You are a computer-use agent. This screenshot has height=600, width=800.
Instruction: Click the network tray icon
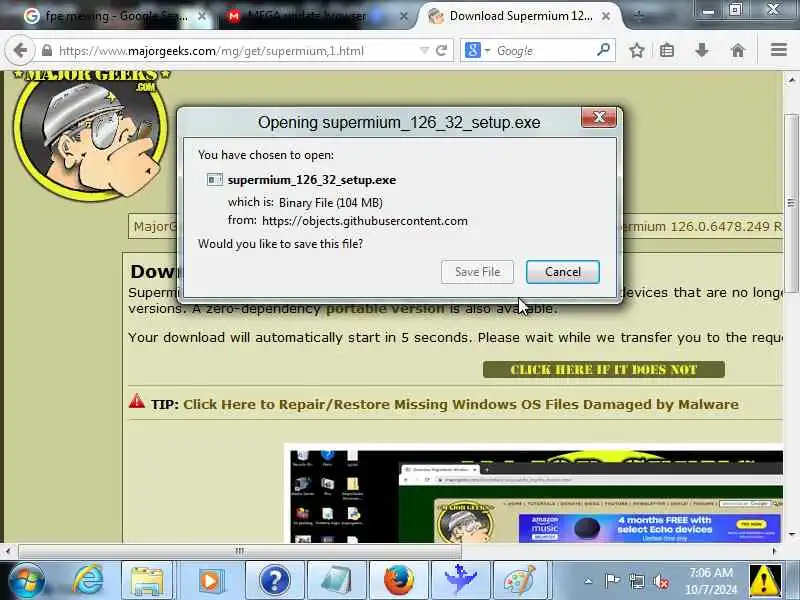(x=637, y=581)
